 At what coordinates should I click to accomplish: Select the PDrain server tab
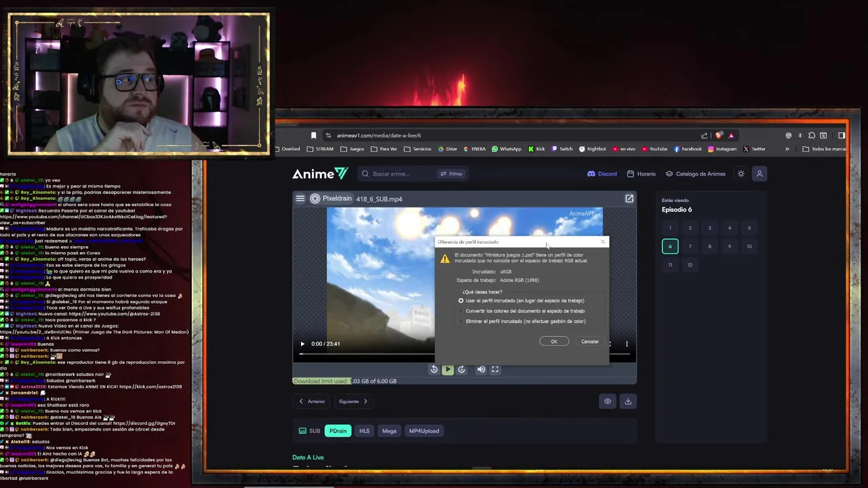338,431
